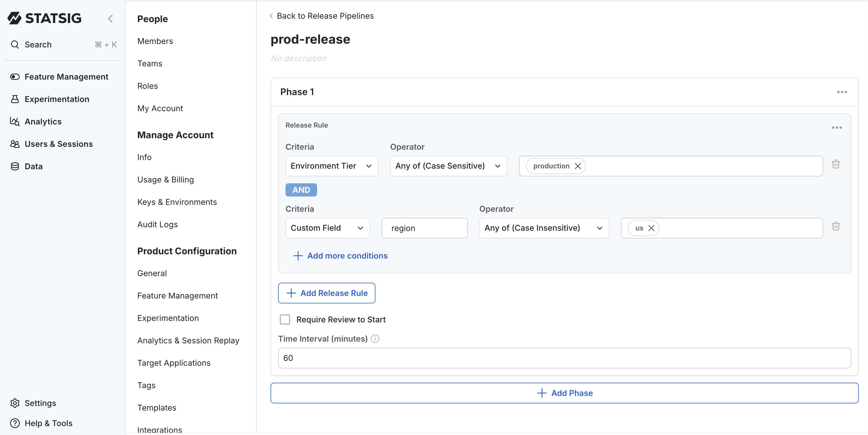Click the Time Interval info icon
This screenshot has width=868, height=435.
(375, 339)
